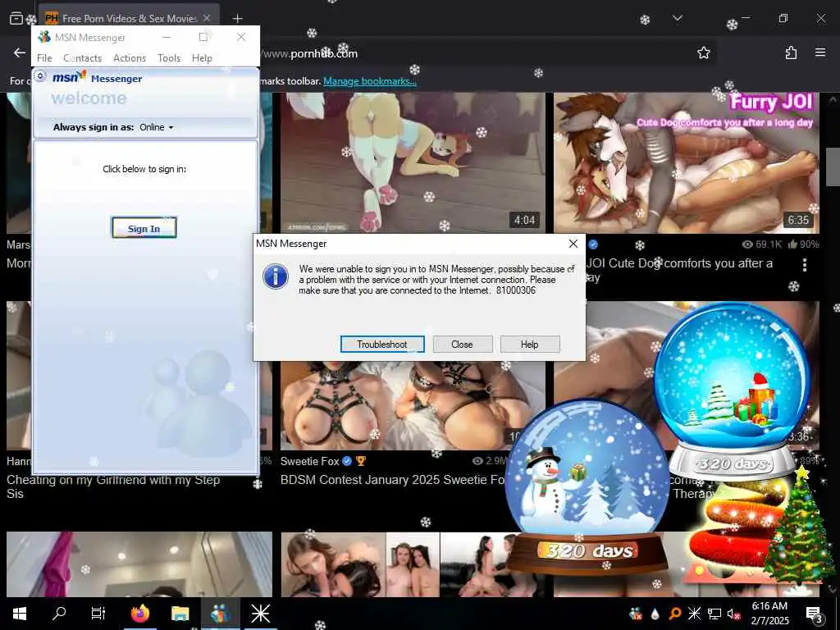
Task: Click the muted volume tray icon
Action: click(733, 614)
